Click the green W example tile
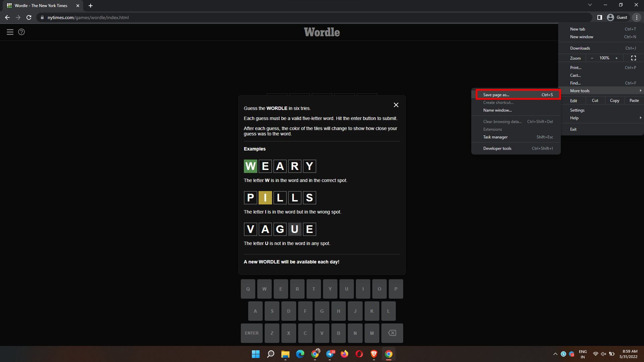 (251, 166)
